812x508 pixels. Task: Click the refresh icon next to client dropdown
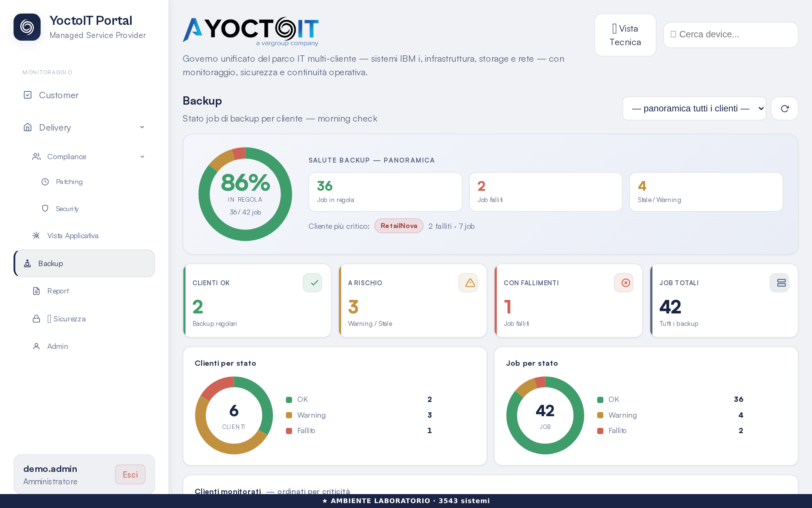click(x=785, y=108)
